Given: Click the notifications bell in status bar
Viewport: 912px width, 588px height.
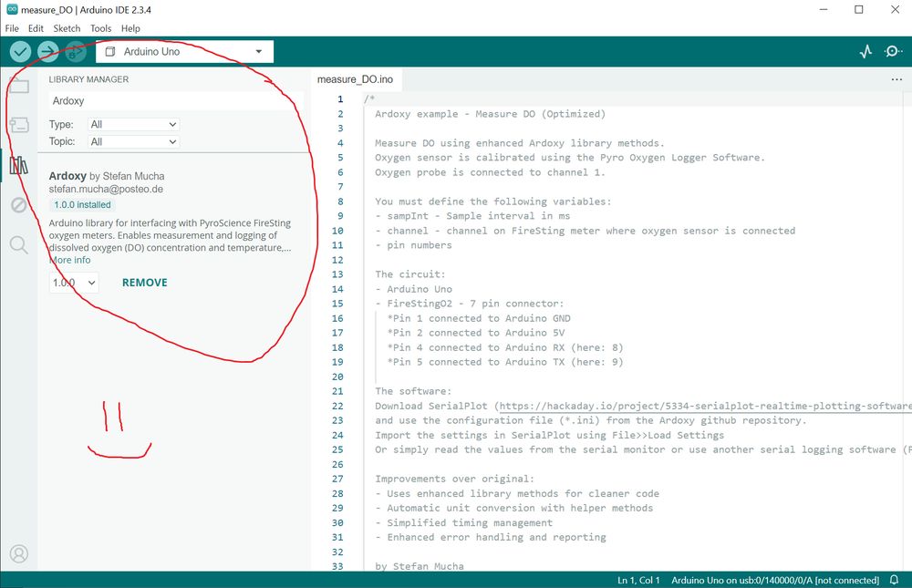Looking at the screenshot, I should 894,580.
